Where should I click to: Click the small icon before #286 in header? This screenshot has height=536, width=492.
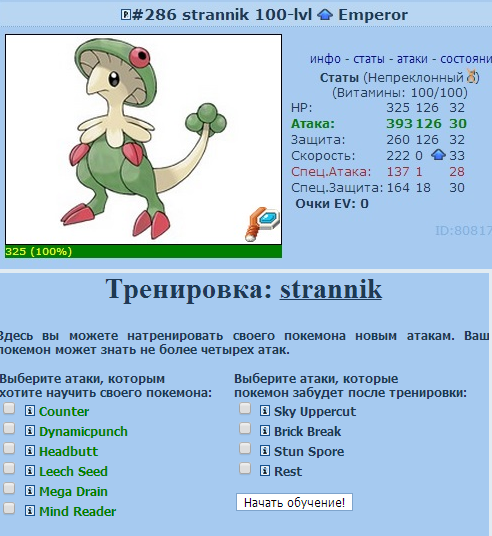tap(125, 15)
